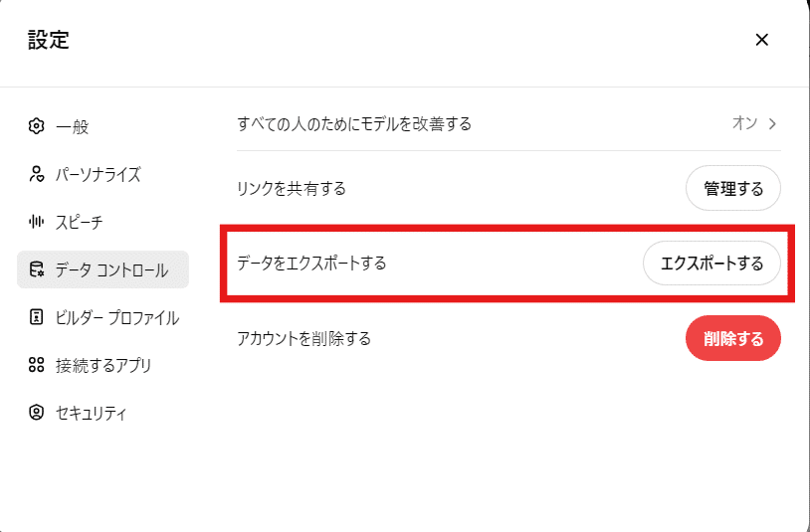Click the データをエクスポートする label text
The width and height of the screenshot is (810, 532).
(x=311, y=264)
